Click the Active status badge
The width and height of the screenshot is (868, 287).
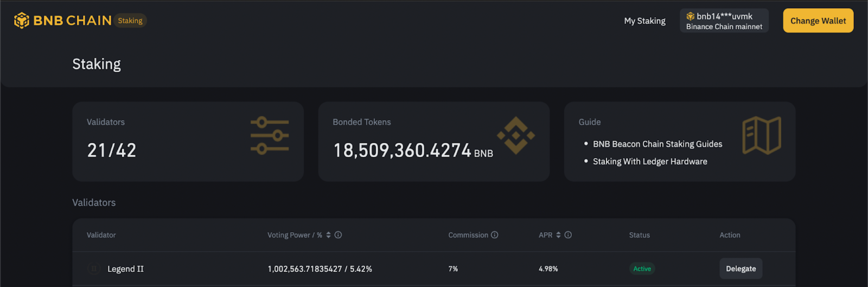click(642, 269)
